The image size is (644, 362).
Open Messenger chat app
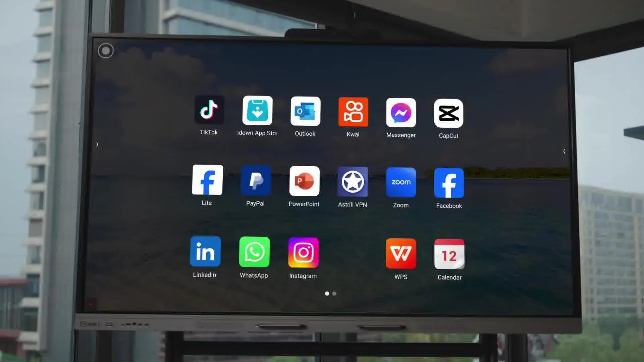(x=401, y=113)
